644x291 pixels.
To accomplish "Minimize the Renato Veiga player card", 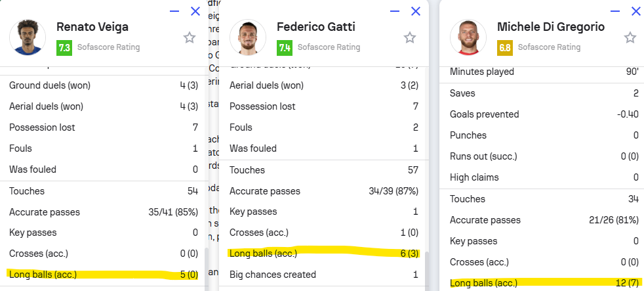I will point(174,11).
